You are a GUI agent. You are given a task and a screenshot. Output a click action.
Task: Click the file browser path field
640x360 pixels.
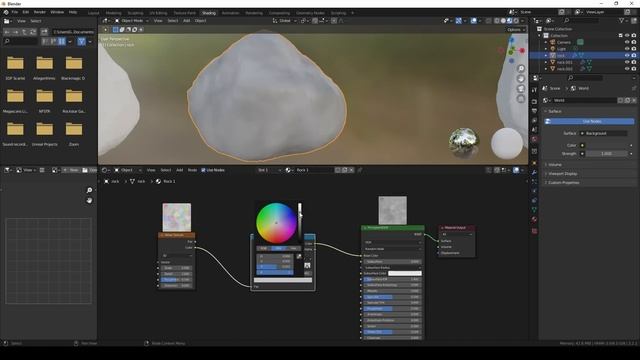[x=73, y=32]
